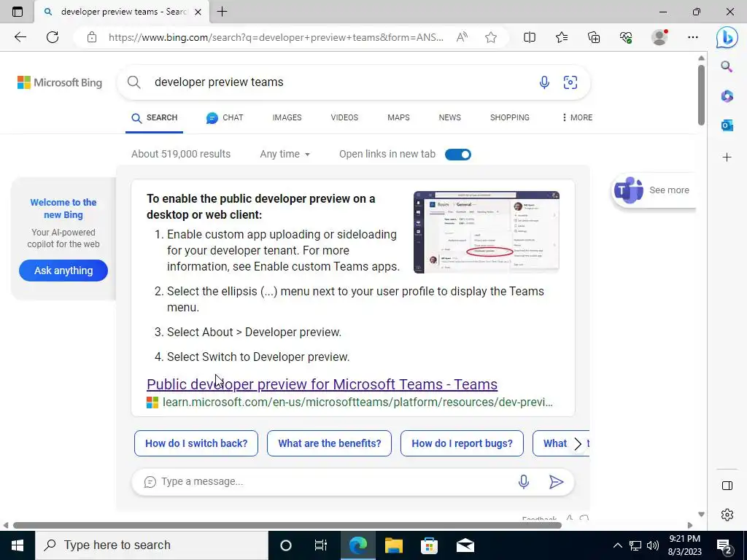This screenshot has height=560, width=747.
Task: Open split screen icon
Action: (530, 37)
